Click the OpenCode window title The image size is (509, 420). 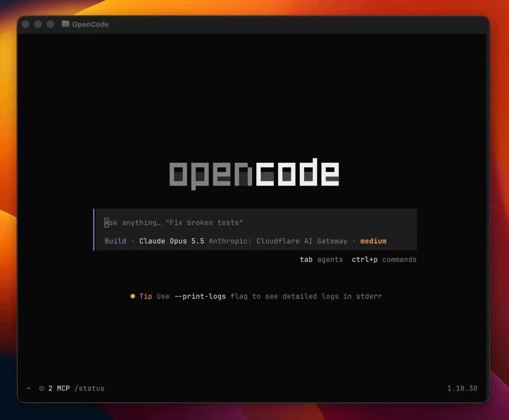point(90,24)
